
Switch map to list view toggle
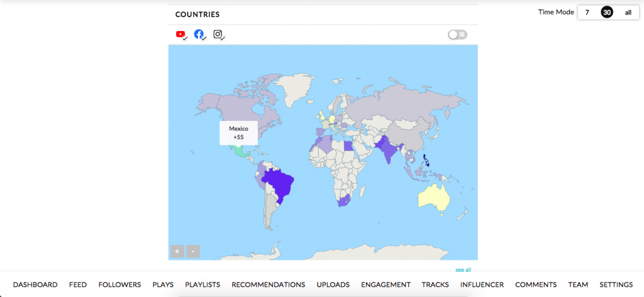click(458, 35)
